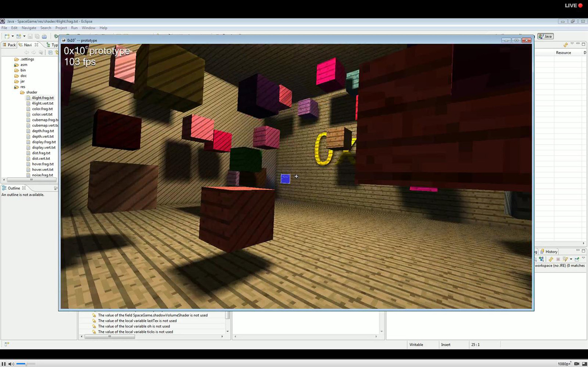Select the res folder

coord(20,87)
